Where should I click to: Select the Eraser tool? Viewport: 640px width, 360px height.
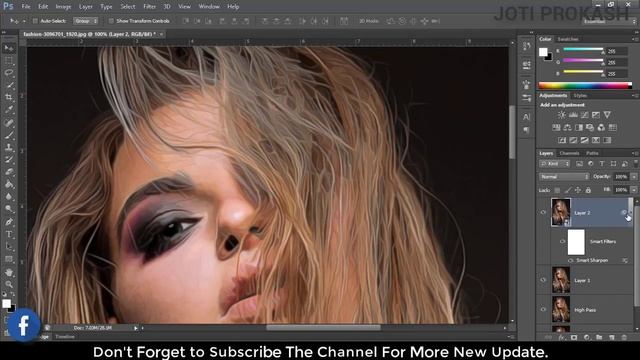(x=9, y=172)
